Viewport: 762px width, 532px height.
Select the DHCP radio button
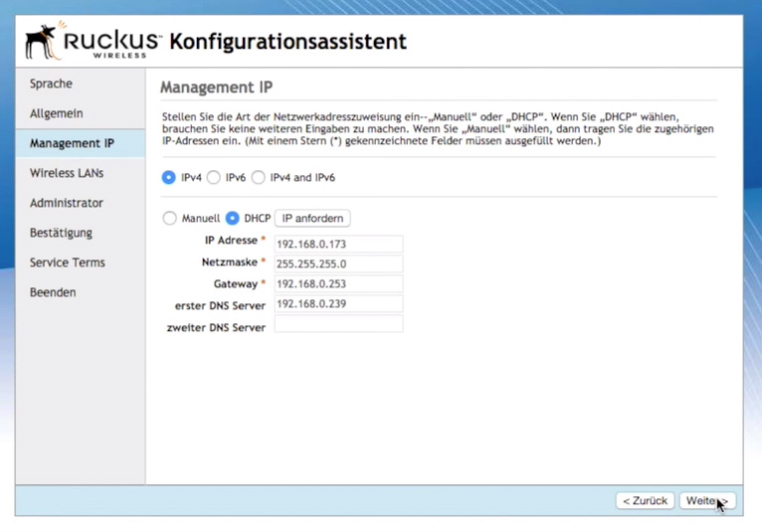tap(233, 219)
